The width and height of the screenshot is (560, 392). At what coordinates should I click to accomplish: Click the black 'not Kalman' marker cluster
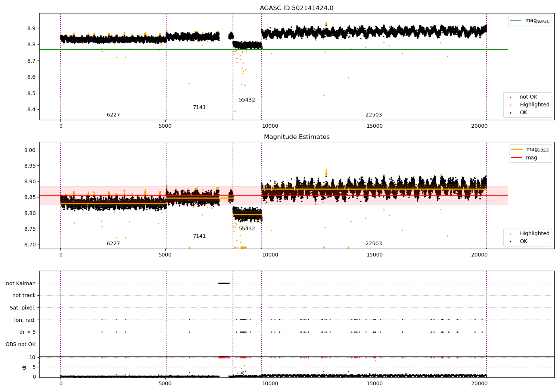224,283
